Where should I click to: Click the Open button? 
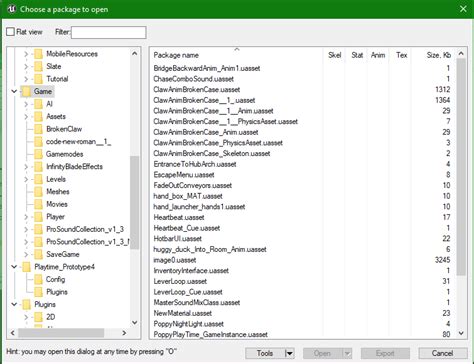tap(322, 353)
